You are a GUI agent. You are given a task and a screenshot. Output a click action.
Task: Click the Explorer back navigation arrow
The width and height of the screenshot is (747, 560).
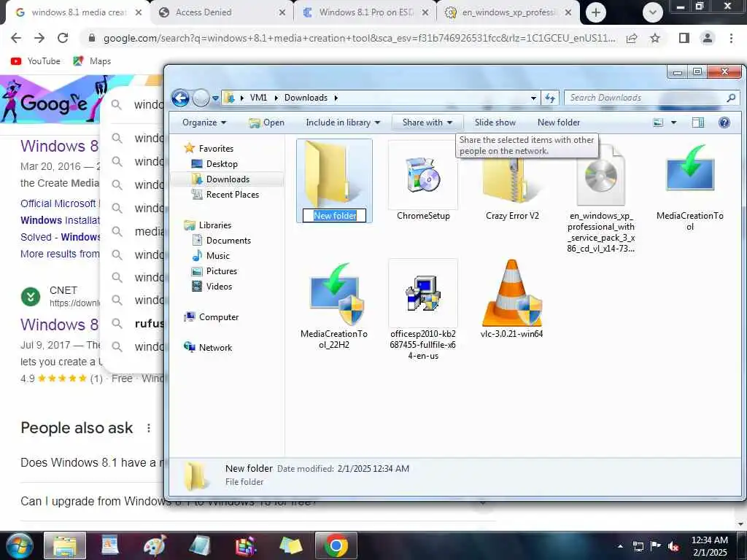click(181, 98)
